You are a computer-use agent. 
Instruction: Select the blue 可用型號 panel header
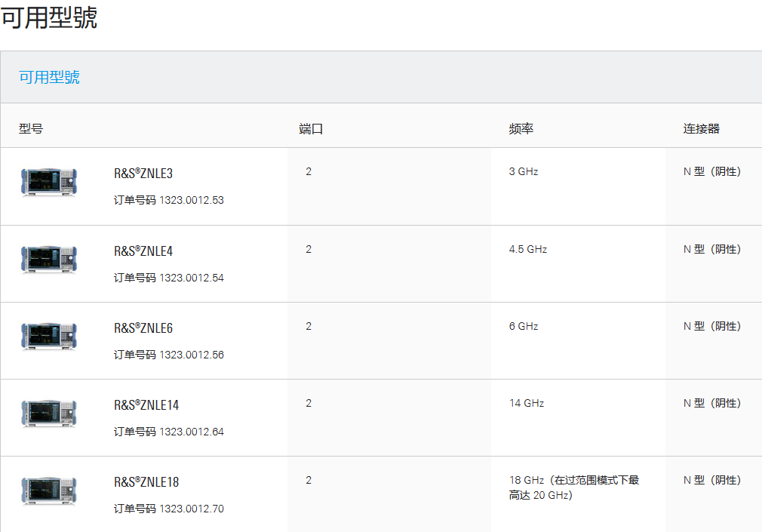[49, 77]
